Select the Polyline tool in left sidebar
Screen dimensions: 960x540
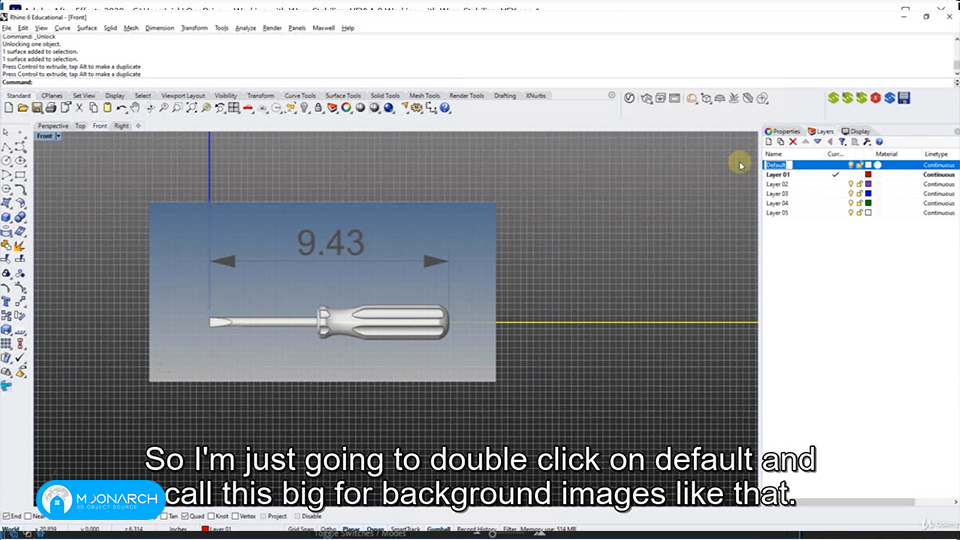coord(6,147)
